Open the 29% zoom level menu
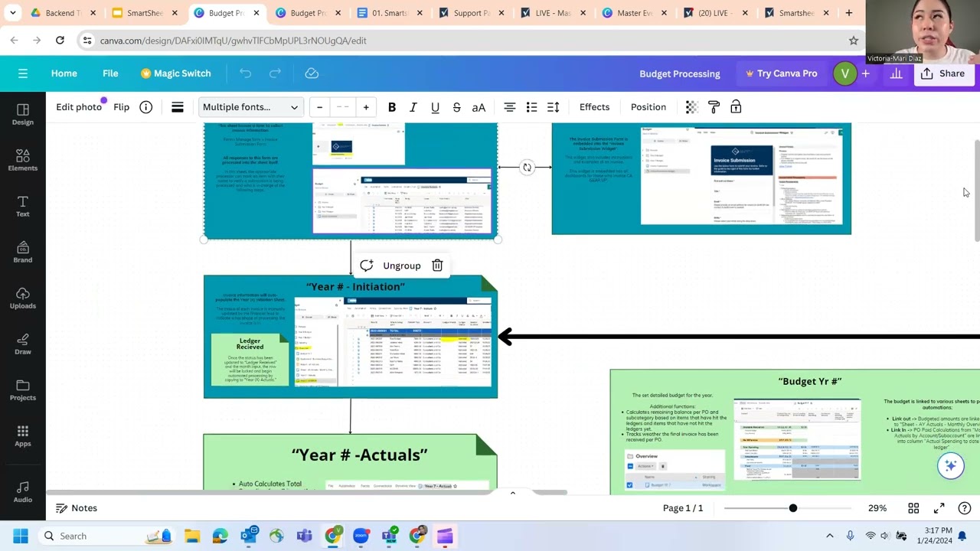980x551 pixels. click(x=877, y=508)
